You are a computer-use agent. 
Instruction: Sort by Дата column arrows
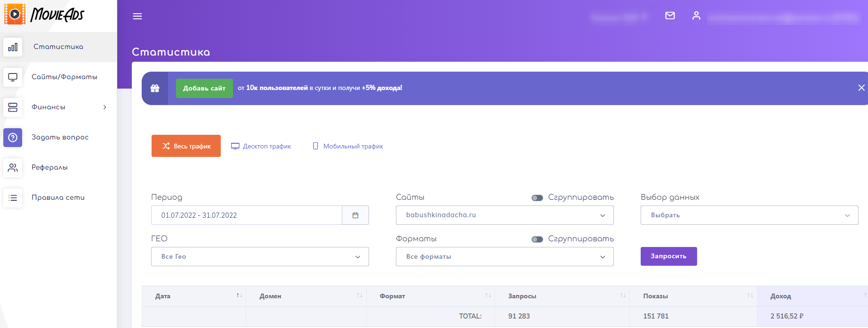239,295
